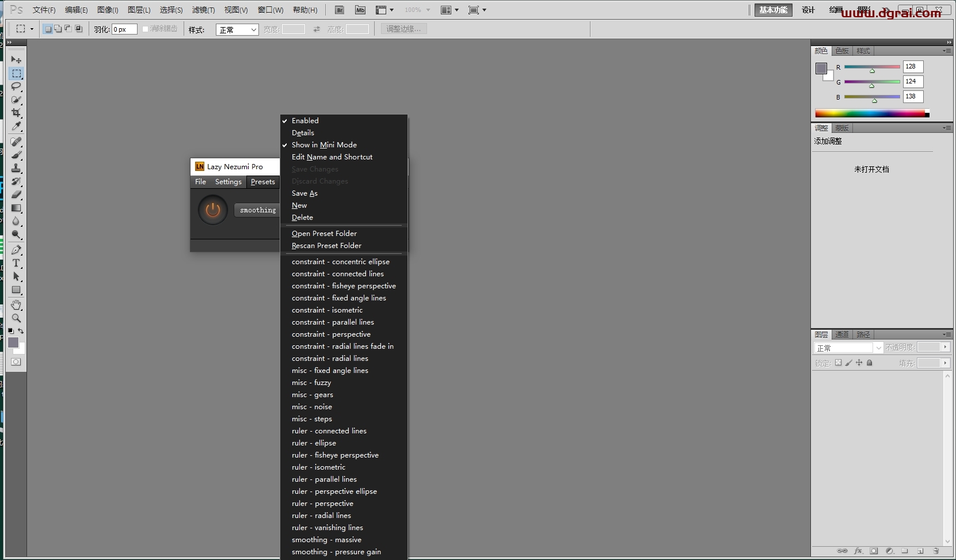
Task: Launch Mini Bridge
Action: click(x=360, y=10)
